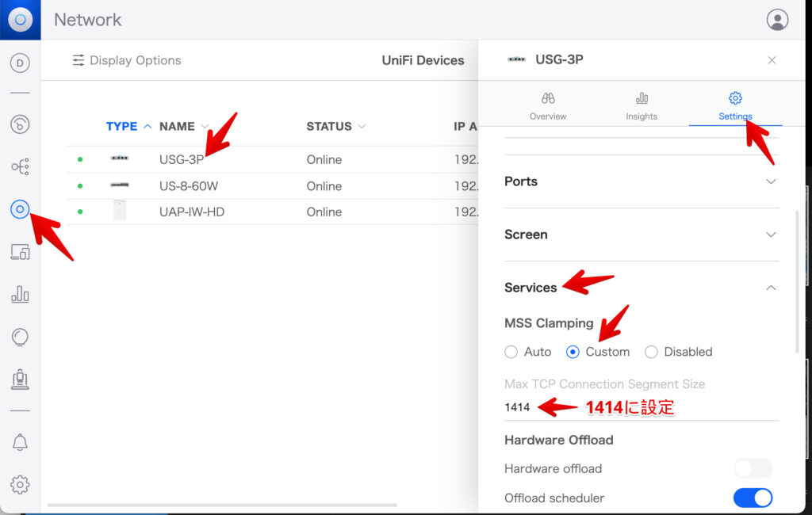This screenshot has height=515, width=812.
Task: Click the Online status of UAP-IW-HD
Action: click(324, 212)
